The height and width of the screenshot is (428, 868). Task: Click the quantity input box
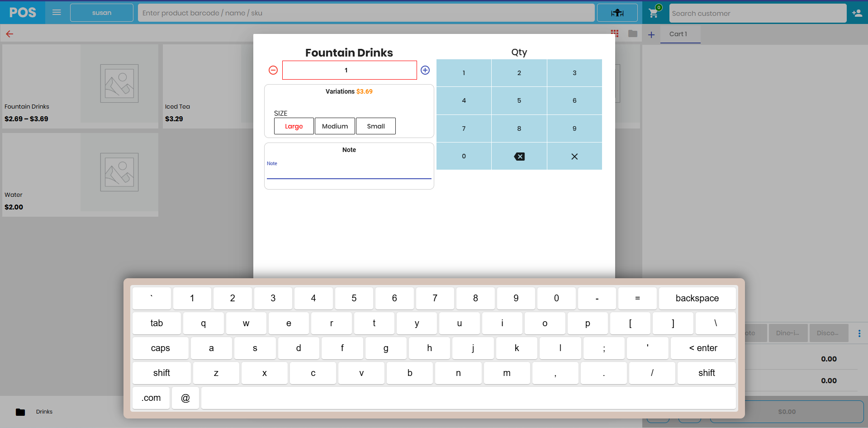(350, 70)
